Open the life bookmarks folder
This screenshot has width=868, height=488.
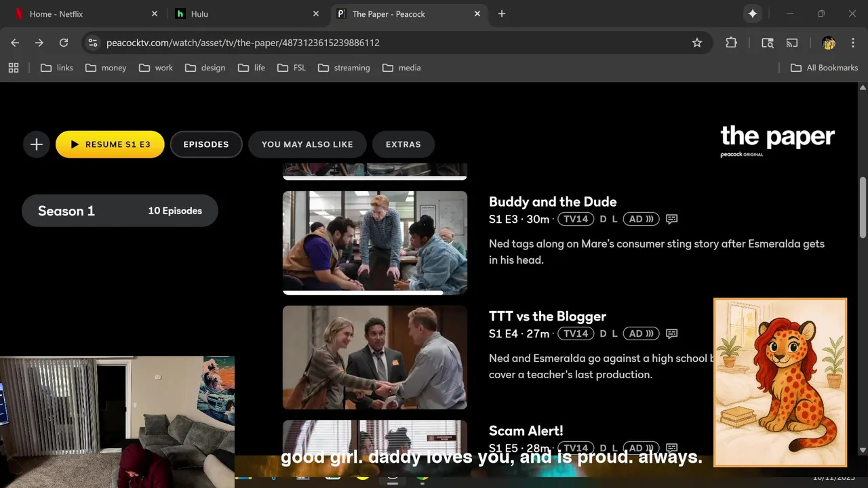tap(252, 68)
